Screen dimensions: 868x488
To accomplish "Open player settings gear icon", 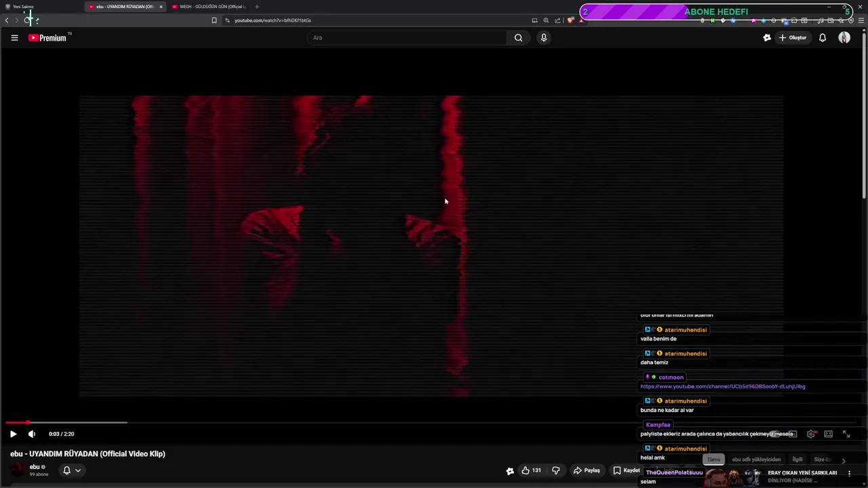I will 811,434.
